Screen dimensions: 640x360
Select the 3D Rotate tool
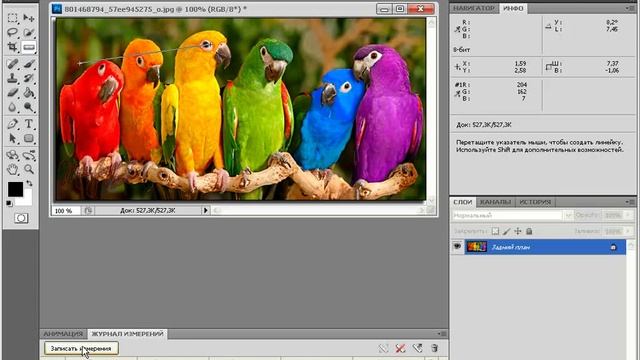(13, 155)
